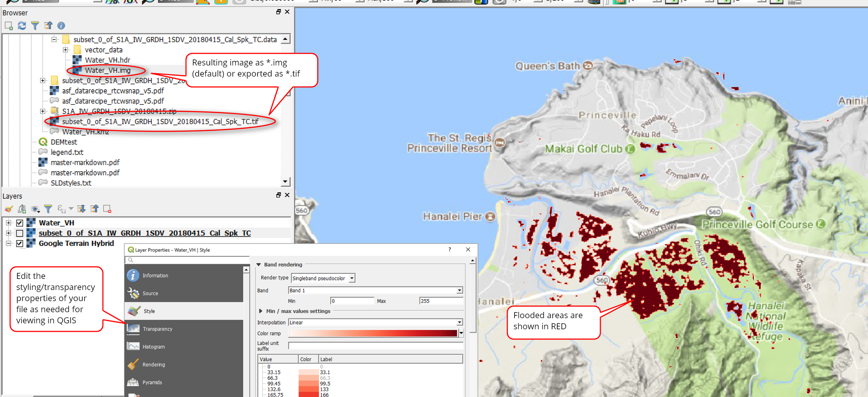Screen dimensions: 868x397
Task: Open Rendering tab
Action: pyautogui.click(x=184, y=365)
